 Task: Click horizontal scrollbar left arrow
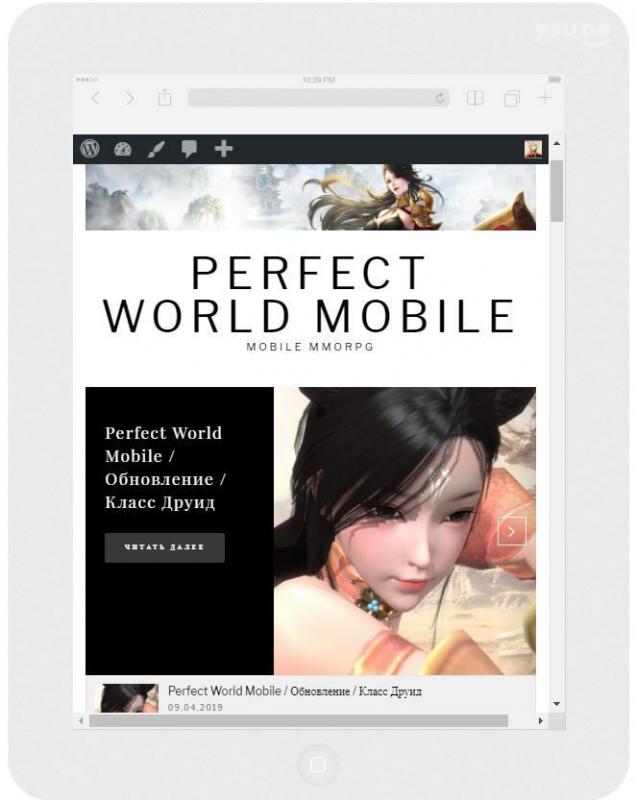pos(81,720)
